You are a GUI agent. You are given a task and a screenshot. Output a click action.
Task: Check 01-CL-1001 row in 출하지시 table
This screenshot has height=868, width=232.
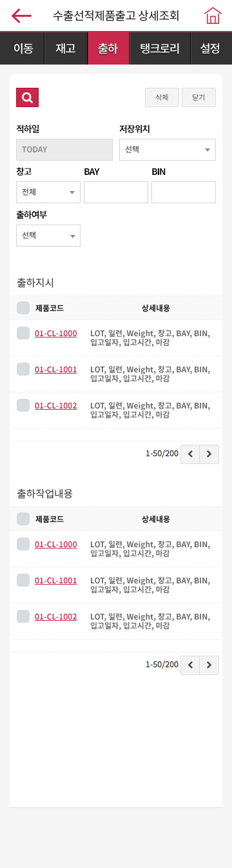click(23, 369)
